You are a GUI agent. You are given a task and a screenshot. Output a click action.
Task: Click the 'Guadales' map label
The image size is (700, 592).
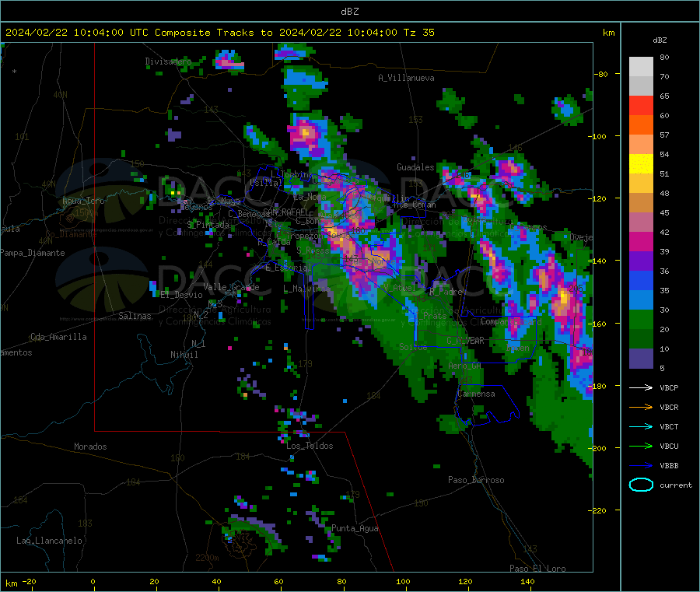415,167
